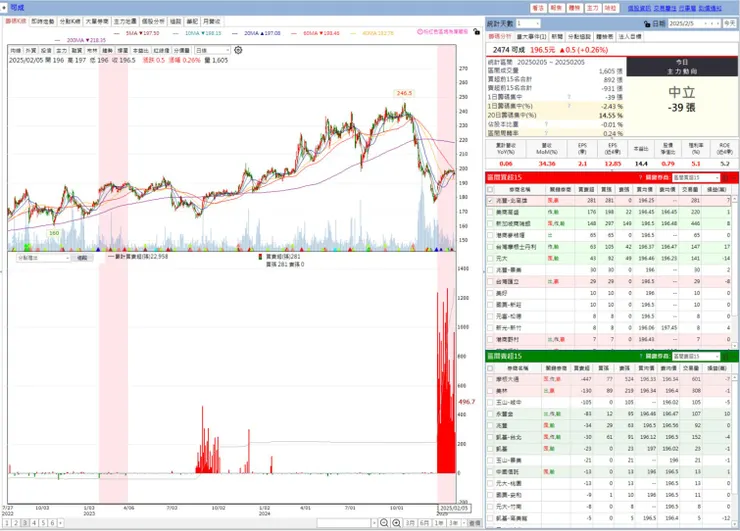
Task: Open the 行事曆 link
Action: pyautogui.click(x=687, y=8)
